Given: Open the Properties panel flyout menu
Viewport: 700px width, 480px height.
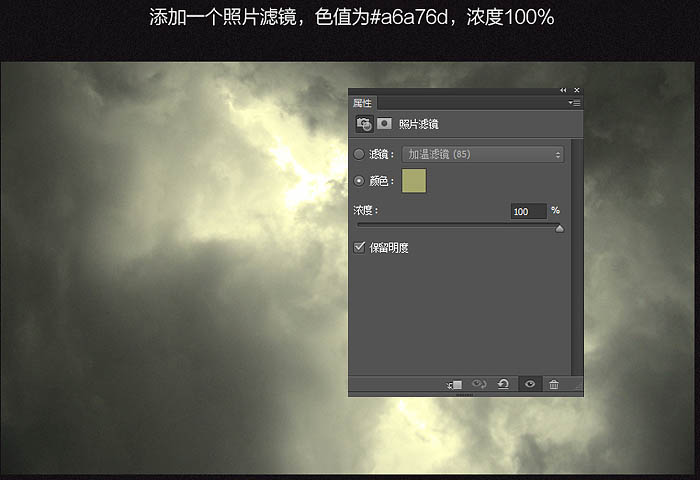Looking at the screenshot, I should pos(574,103).
